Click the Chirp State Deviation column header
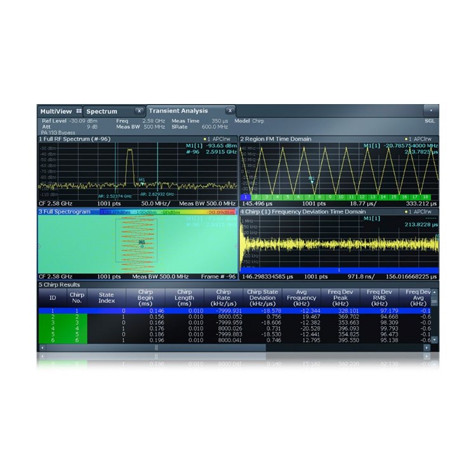 coord(262,298)
